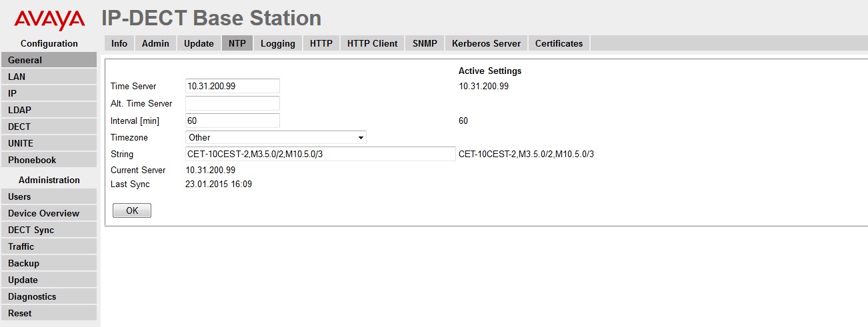This screenshot has height=327, width=868.
Task: Open LAN configuration in sidebar
Action: click(x=49, y=77)
